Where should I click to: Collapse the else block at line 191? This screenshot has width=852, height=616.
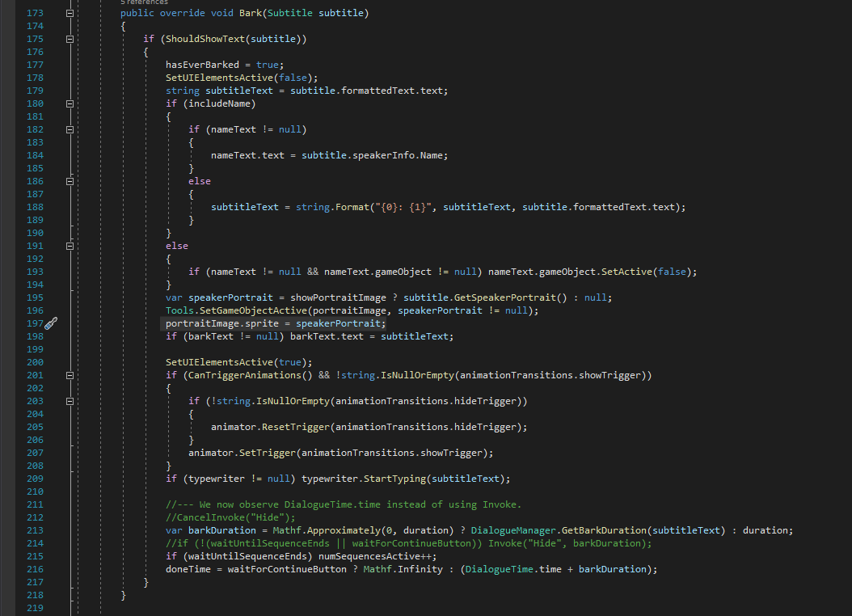click(70, 246)
